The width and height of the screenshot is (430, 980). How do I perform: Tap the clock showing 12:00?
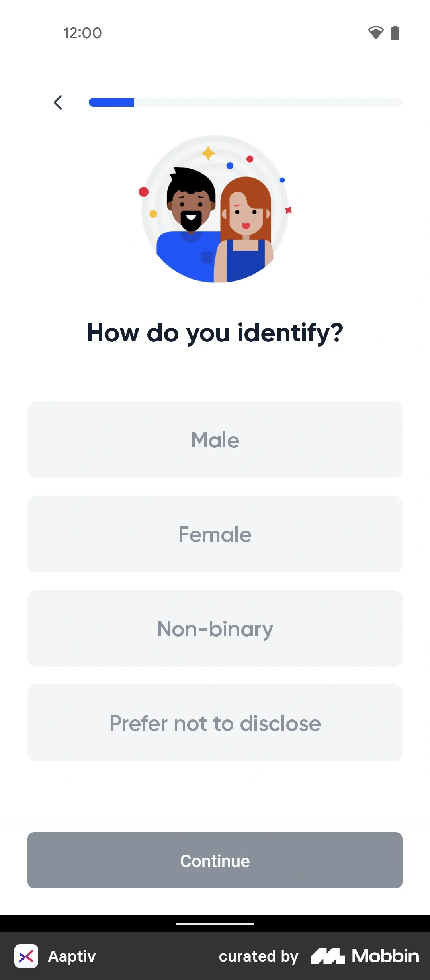pos(82,33)
